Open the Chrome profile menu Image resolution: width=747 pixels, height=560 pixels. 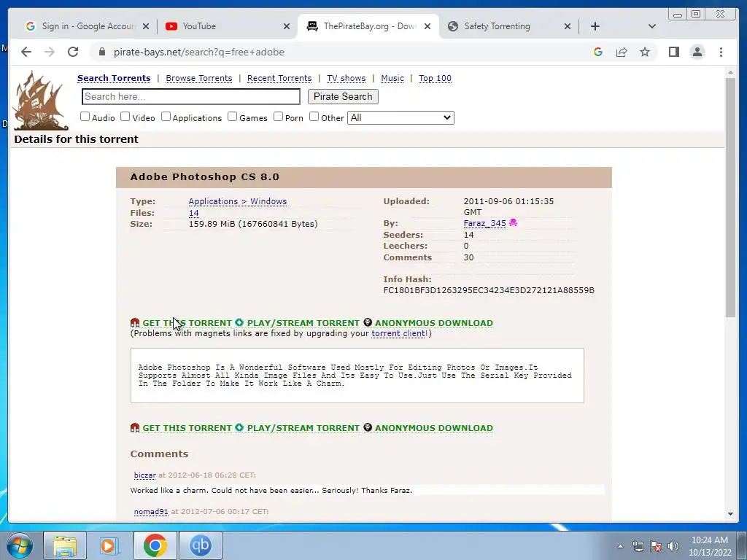(x=697, y=52)
